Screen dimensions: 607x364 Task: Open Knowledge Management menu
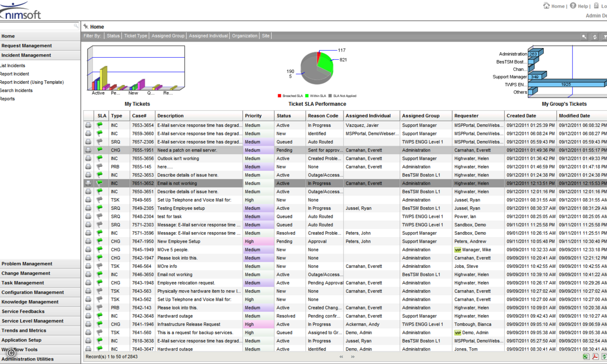pyautogui.click(x=40, y=302)
